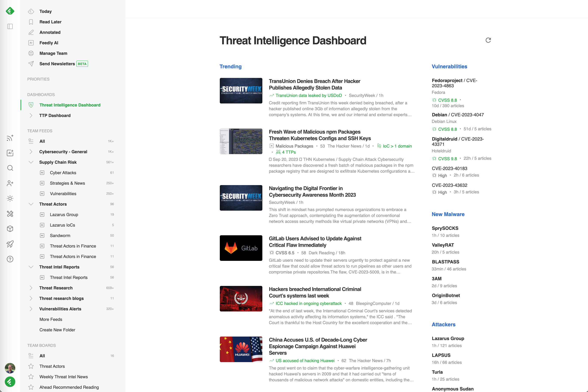Expand the Threat Research folder
This screenshot has width=588, height=392.
tap(31, 288)
